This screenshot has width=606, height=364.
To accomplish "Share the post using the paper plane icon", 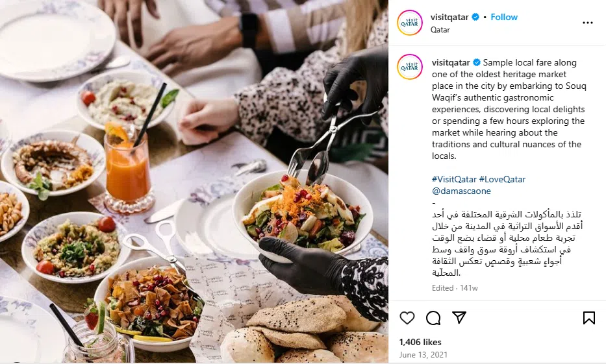I will (459, 317).
